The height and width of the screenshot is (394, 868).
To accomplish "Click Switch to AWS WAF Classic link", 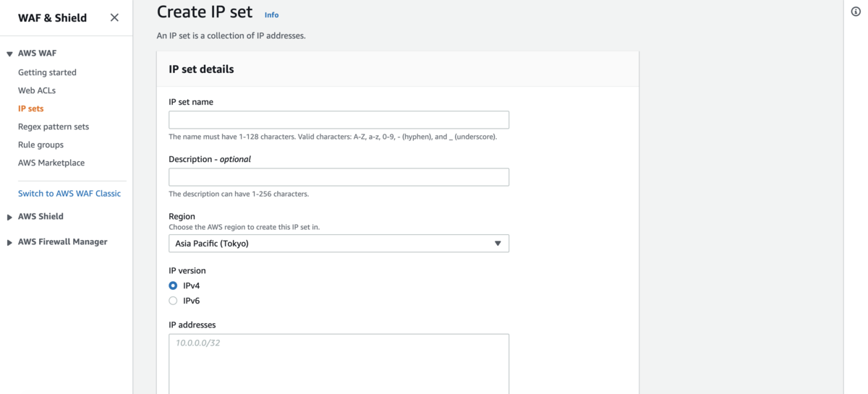I will (69, 194).
